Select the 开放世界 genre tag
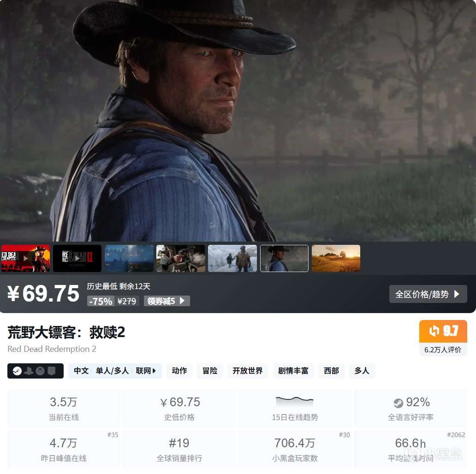The image size is (476, 474). coord(247,371)
